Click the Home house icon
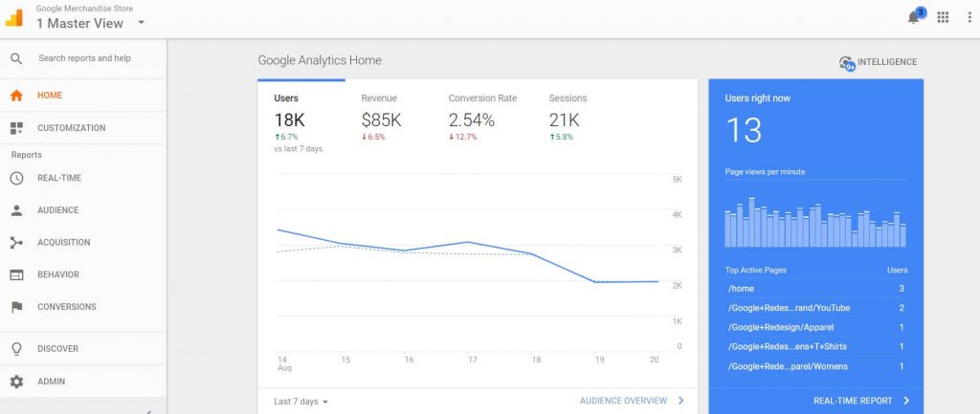This screenshot has width=980, height=414. (x=16, y=96)
